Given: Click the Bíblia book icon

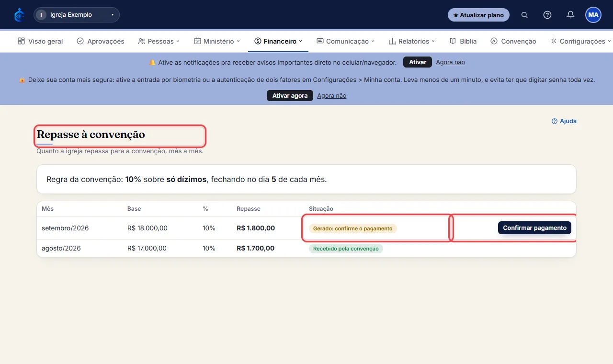Looking at the screenshot, I should 453,41.
